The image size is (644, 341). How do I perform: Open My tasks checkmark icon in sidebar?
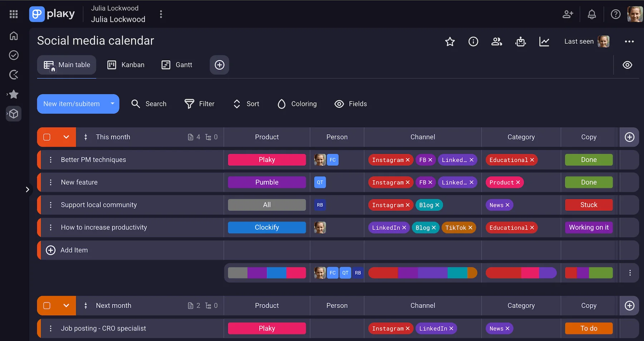14,55
